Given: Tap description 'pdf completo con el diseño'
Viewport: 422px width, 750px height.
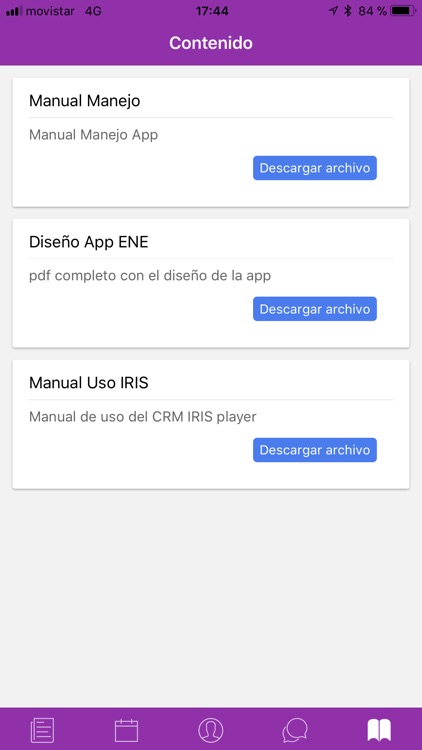Looking at the screenshot, I should point(150,276).
